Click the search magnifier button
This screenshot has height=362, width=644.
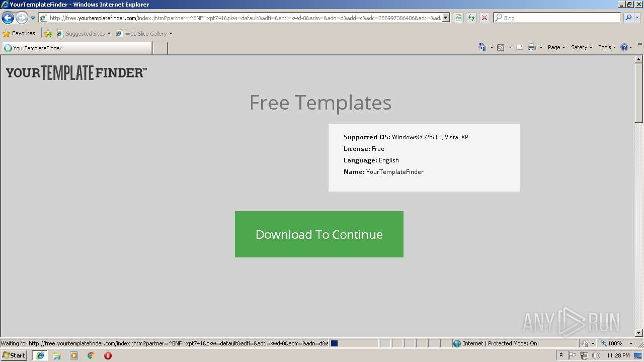pos(628,18)
